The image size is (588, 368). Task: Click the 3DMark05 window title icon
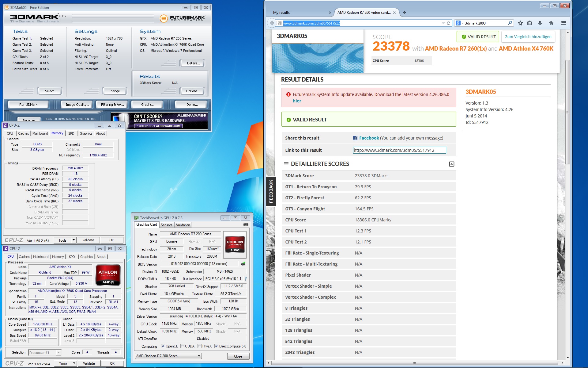[x=7, y=7]
